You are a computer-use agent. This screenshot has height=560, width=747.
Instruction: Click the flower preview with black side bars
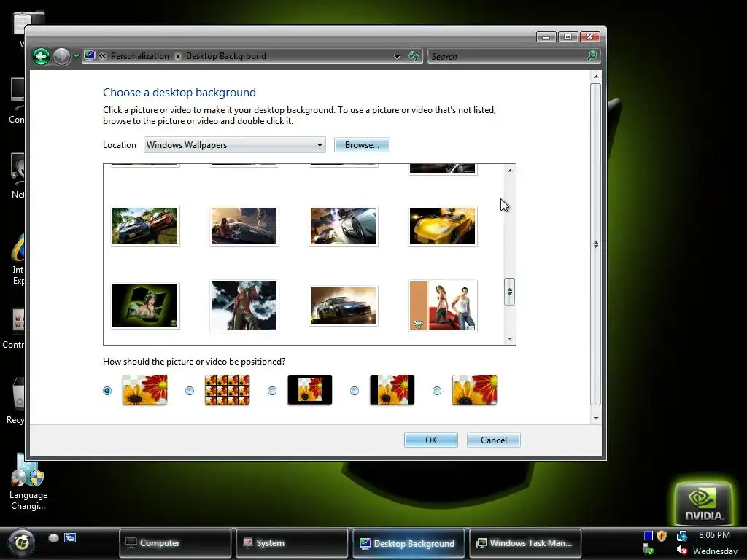[392, 389]
